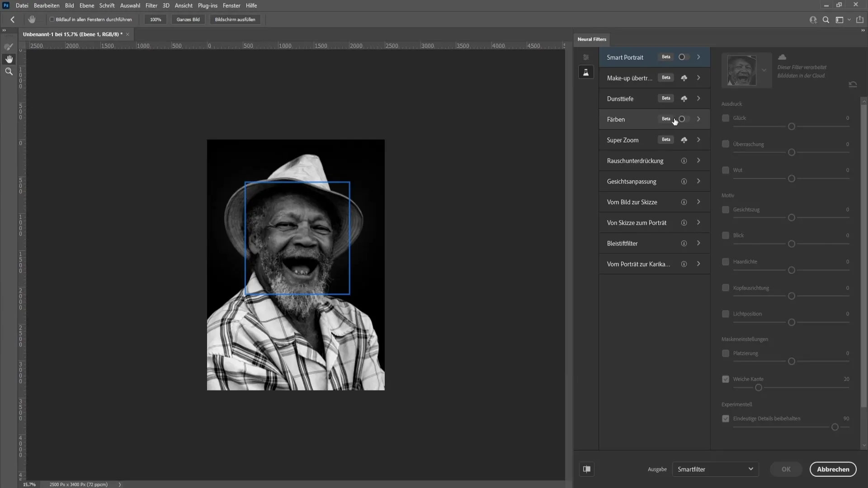Enable the Smart Portrait filter toggle

pyautogui.click(x=684, y=57)
